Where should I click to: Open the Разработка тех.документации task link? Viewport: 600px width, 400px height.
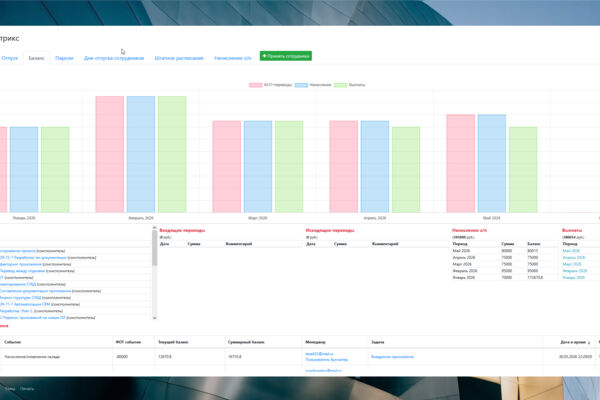coord(33,258)
